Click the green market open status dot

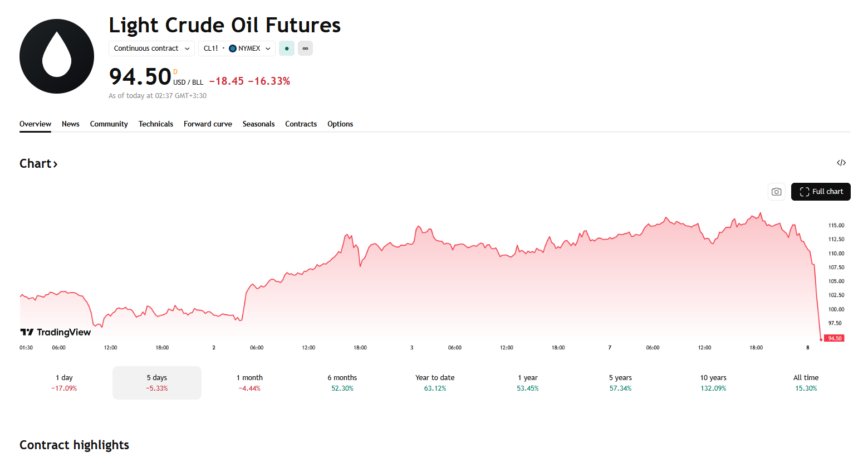click(286, 48)
